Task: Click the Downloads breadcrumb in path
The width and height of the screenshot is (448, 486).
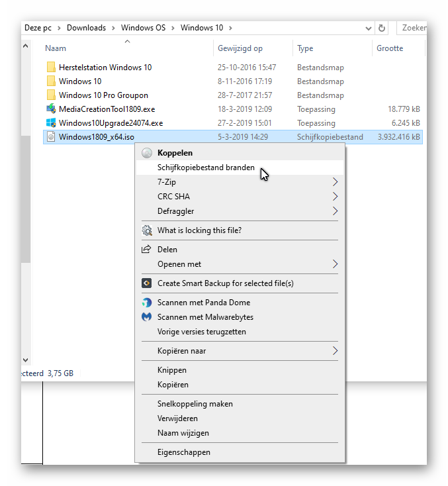Action: click(x=86, y=28)
